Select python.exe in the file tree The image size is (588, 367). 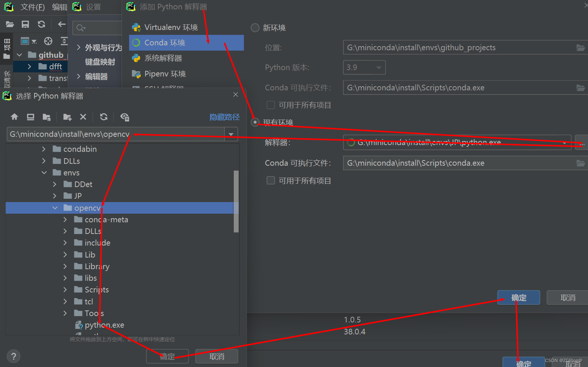click(104, 325)
